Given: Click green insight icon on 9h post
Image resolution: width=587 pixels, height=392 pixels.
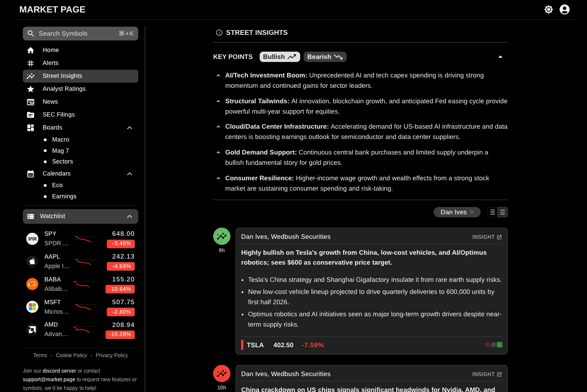Looking at the screenshot, I should tap(222, 236).
